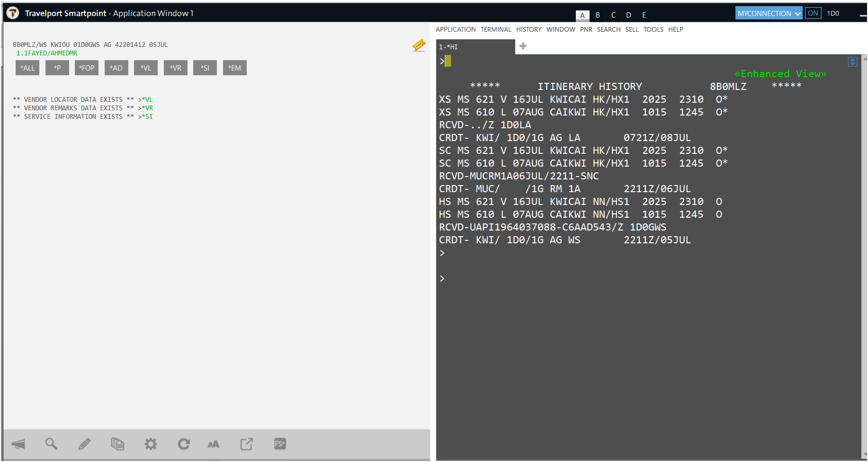
Task: Switch to terminal window D
Action: pos(628,15)
